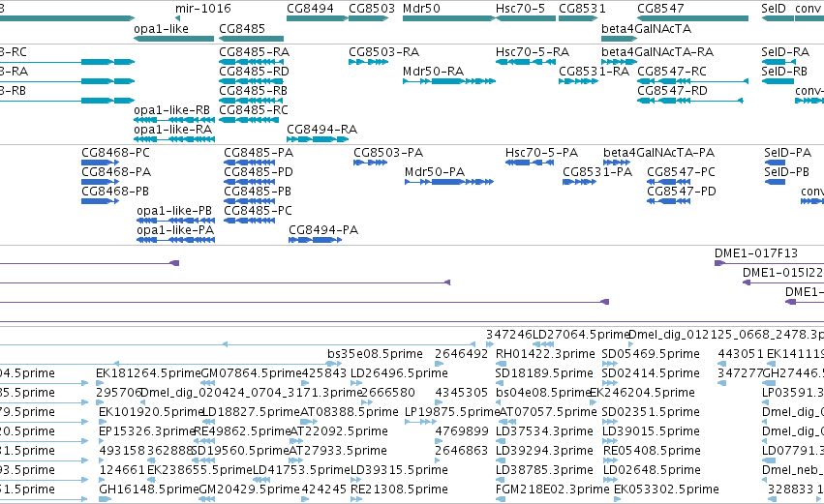The height and width of the screenshot is (504, 824).
Task: Select protein CG8547-PD
Action: click(x=668, y=201)
